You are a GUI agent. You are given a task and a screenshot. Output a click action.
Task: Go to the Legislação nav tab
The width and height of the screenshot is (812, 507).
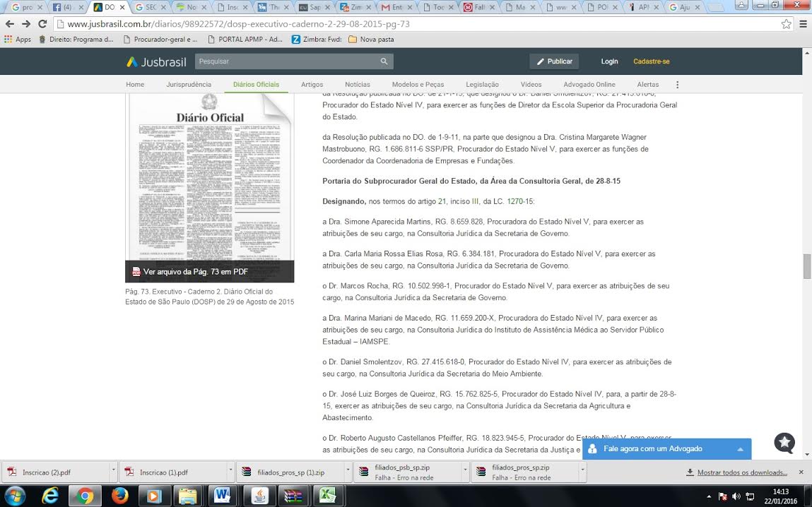click(482, 85)
